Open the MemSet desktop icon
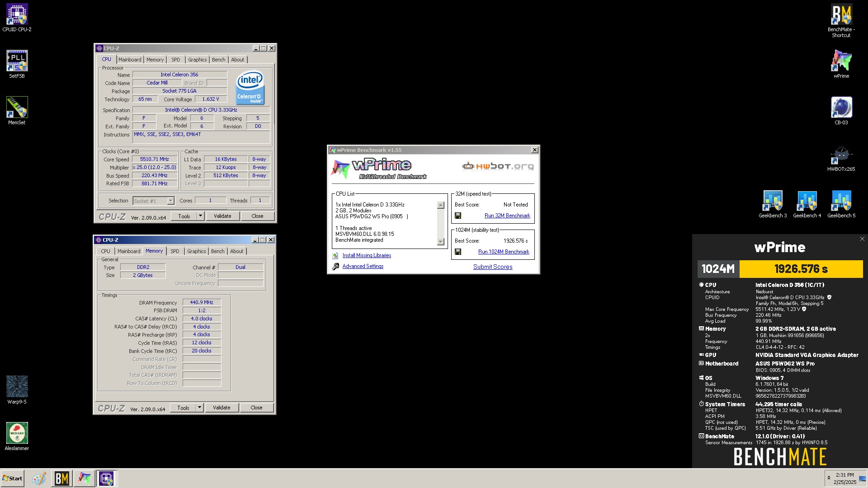 (17, 111)
